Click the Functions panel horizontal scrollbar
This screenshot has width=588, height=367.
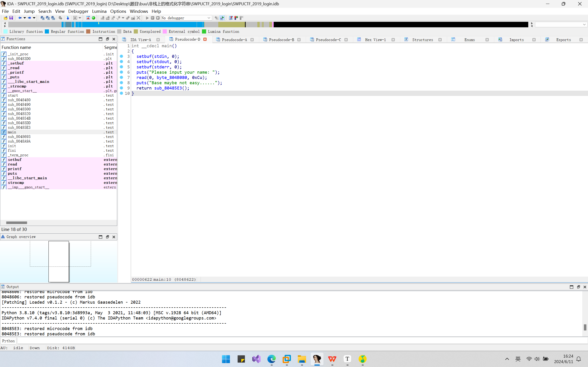[x=17, y=223]
